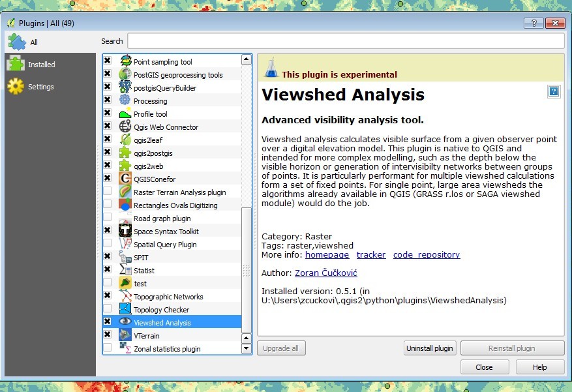Image resolution: width=572 pixels, height=392 pixels.
Task: Click the Close button
Action: click(x=485, y=367)
